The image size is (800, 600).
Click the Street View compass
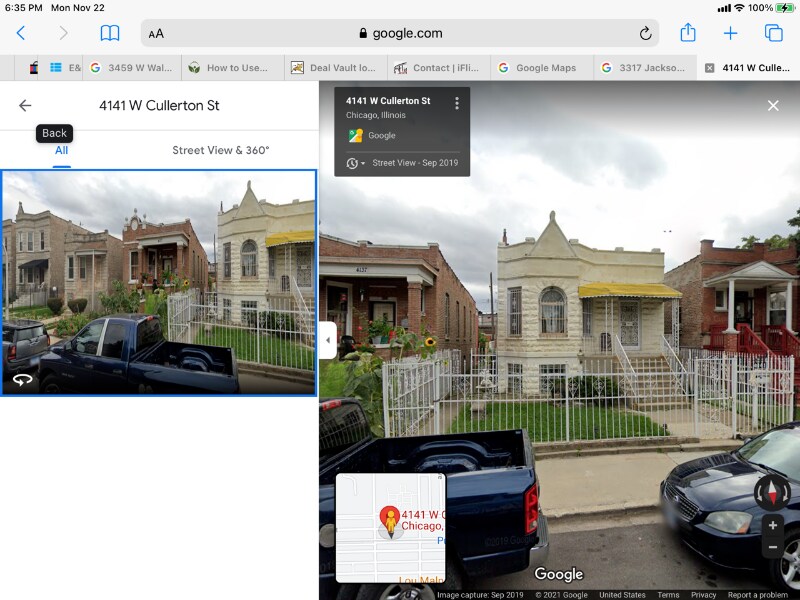772,491
